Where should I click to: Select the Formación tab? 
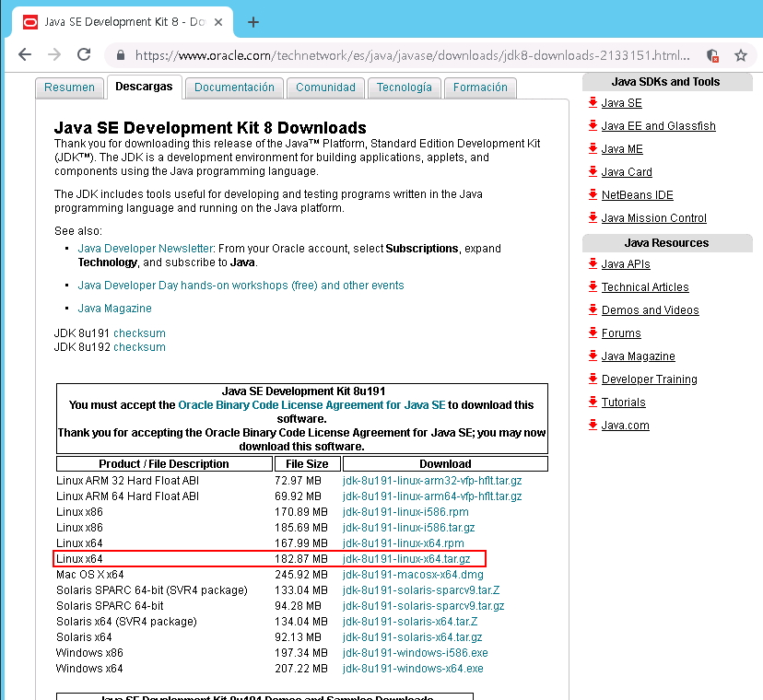tap(480, 87)
